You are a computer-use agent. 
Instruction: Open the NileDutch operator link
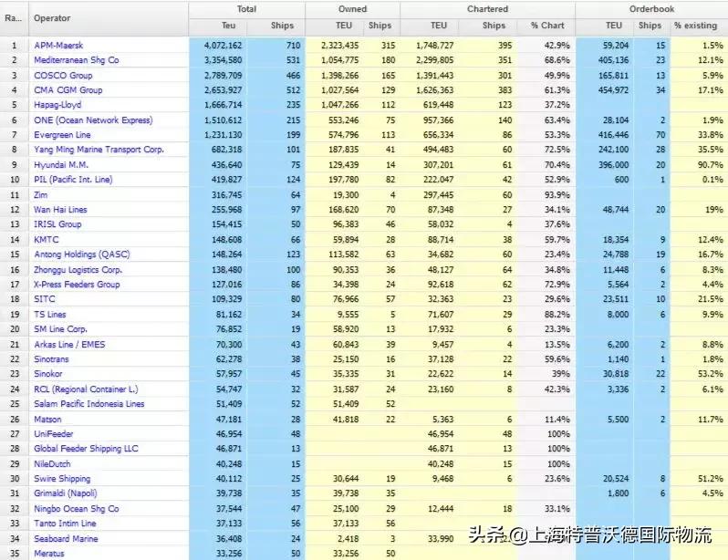[53, 464]
